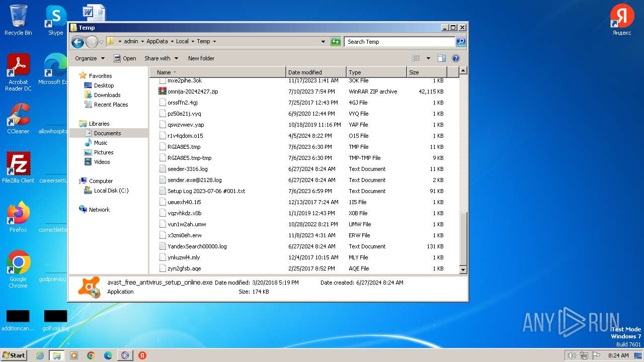This screenshot has height=362, width=644.
Task: Click the Skype desktop icon
Action: [x=55, y=20]
